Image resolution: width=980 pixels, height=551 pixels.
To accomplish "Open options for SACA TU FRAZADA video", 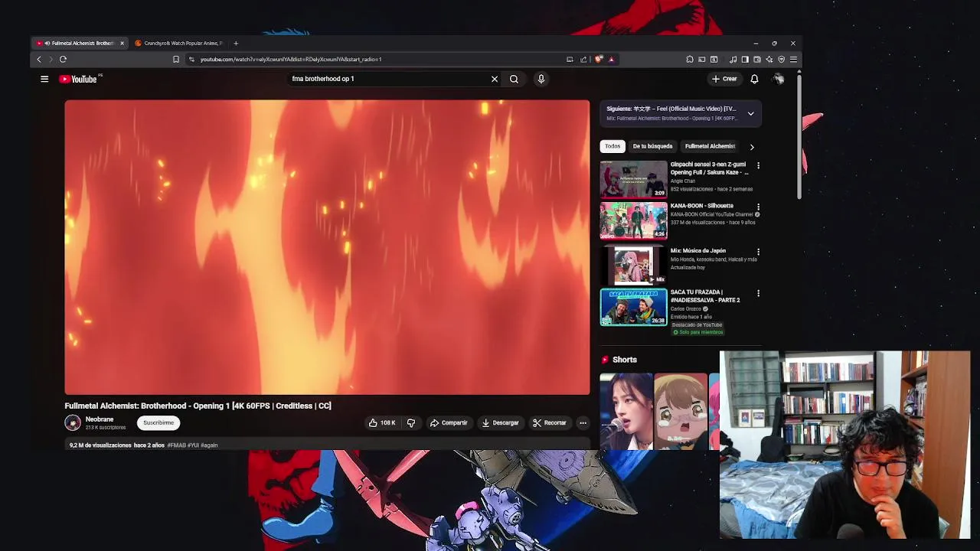I will (x=758, y=293).
